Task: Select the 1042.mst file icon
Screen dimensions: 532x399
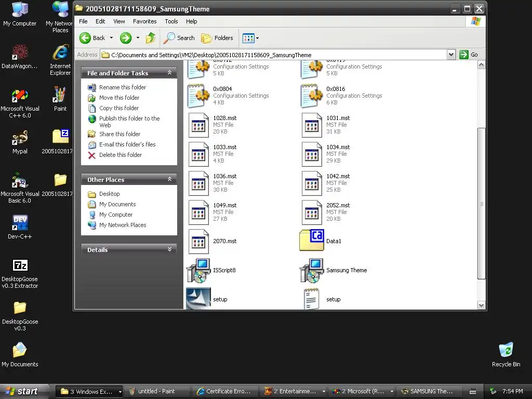Action: 312,183
